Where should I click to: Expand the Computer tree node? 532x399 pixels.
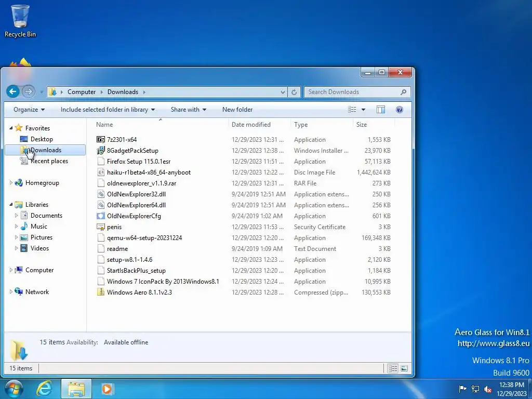(x=11, y=270)
